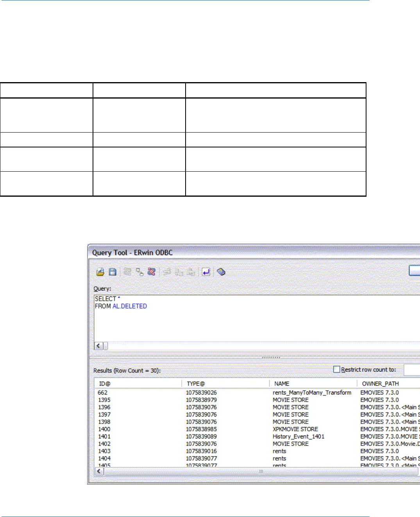
Task: Click inside the Query text area
Action: 257,319
